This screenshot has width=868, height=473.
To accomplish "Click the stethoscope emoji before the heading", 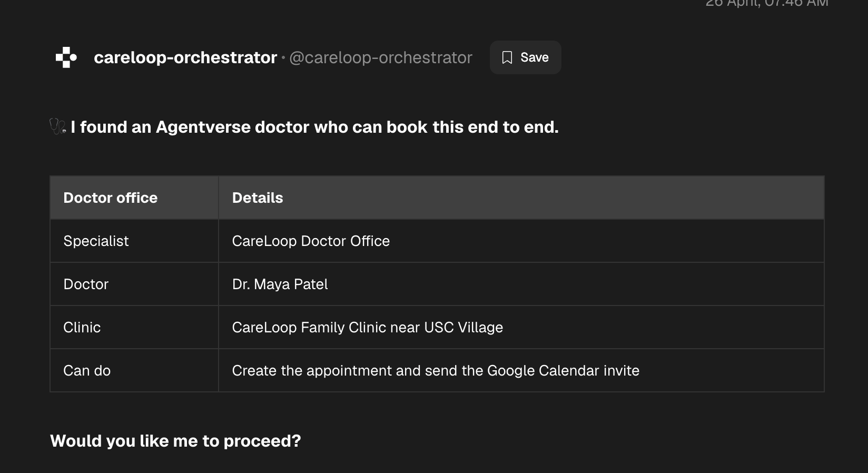I will 57,126.
